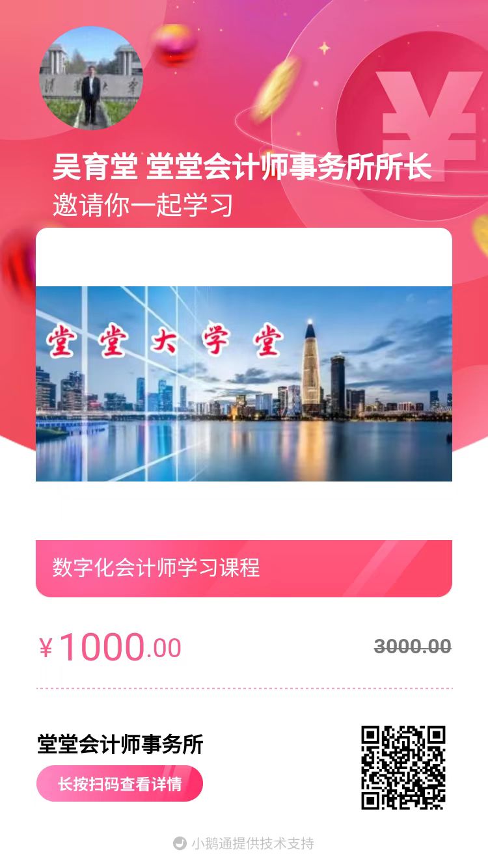Tap the 堂堂会计师事务所 name above the button

click(120, 744)
